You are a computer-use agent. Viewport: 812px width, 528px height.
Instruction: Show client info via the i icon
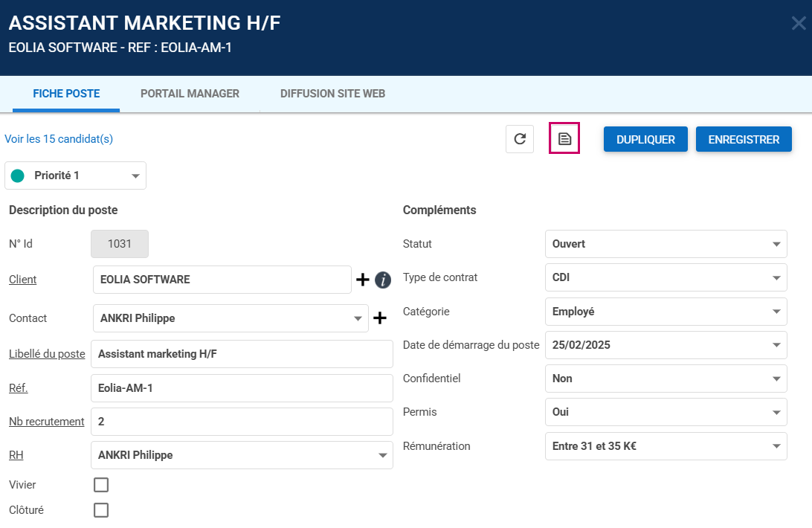click(x=383, y=280)
